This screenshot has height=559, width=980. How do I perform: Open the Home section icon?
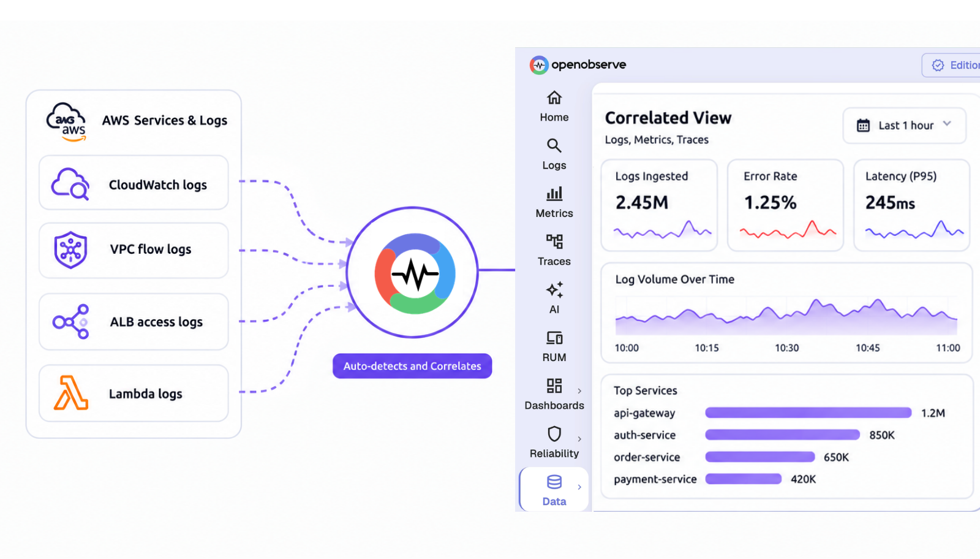[554, 97]
